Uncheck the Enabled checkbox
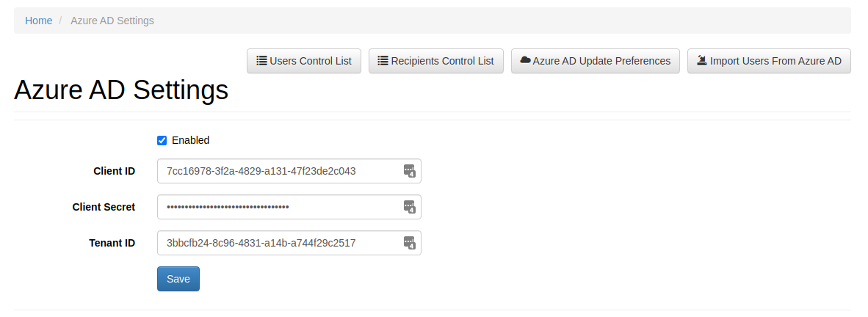 pyautogui.click(x=162, y=140)
